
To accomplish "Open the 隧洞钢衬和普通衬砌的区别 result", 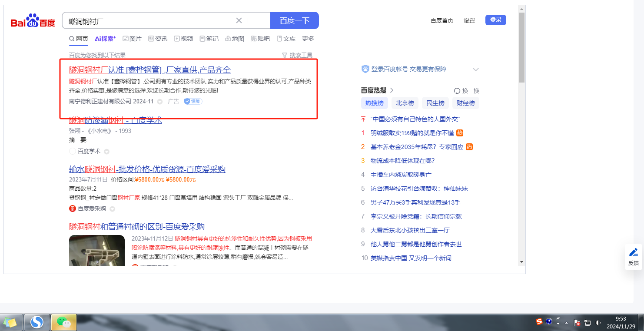I will (x=137, y=227).
